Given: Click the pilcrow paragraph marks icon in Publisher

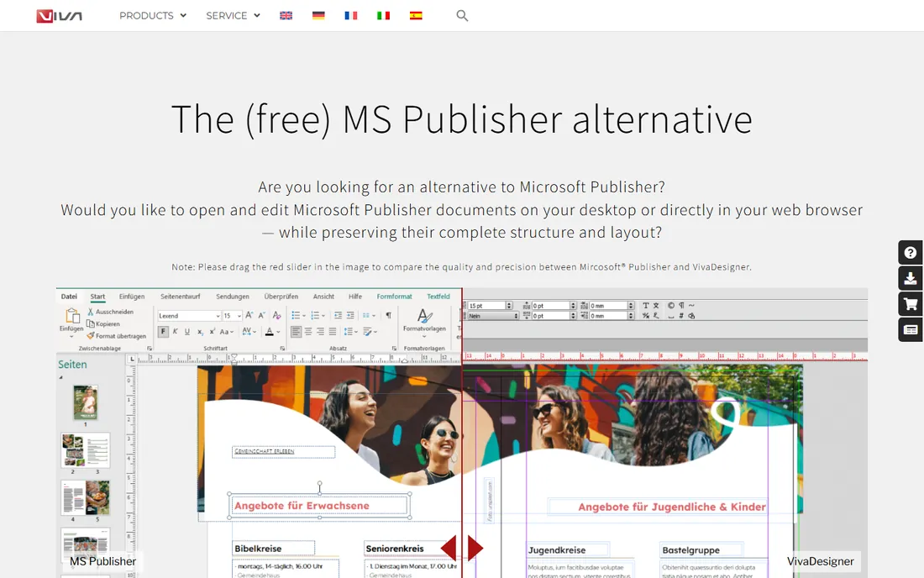Looking at the screenshot, I should 388,315.
